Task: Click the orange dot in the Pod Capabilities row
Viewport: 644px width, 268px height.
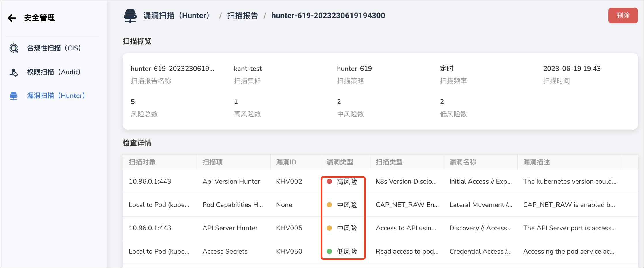Action: (329, 205)
